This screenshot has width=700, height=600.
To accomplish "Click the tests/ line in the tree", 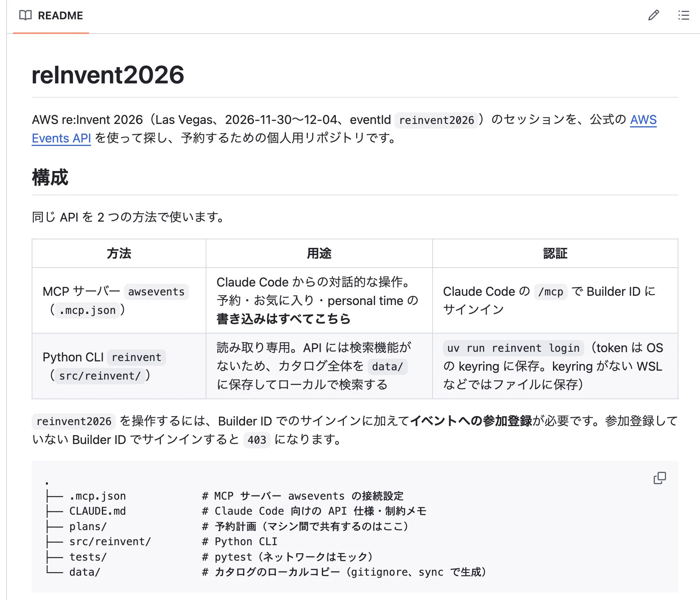I will (x=209, y=557).
